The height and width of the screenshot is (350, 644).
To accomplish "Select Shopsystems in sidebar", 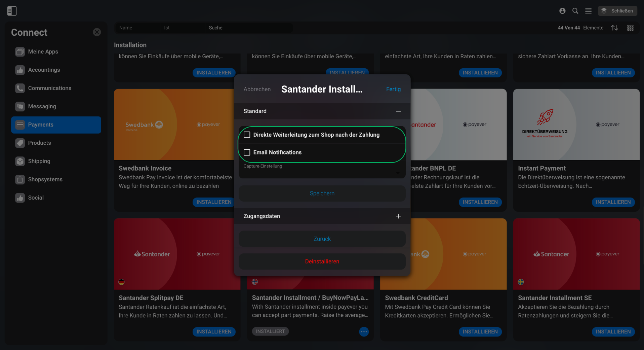I will click(x=56, y=179).
